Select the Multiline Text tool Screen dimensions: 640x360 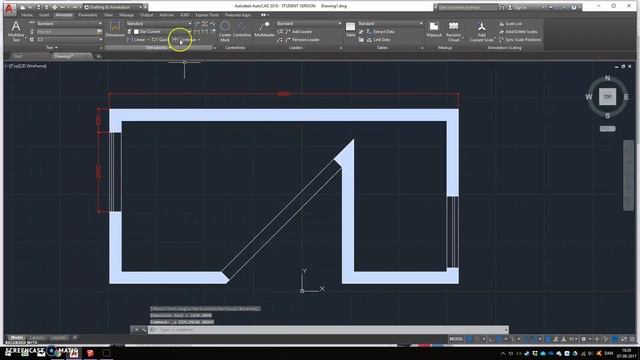point(16,31)
